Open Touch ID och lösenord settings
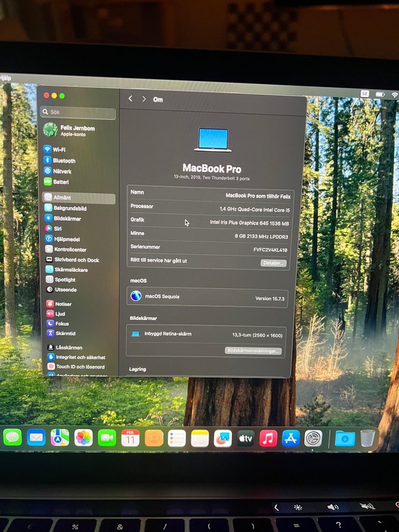 click(x=80, y=366)
